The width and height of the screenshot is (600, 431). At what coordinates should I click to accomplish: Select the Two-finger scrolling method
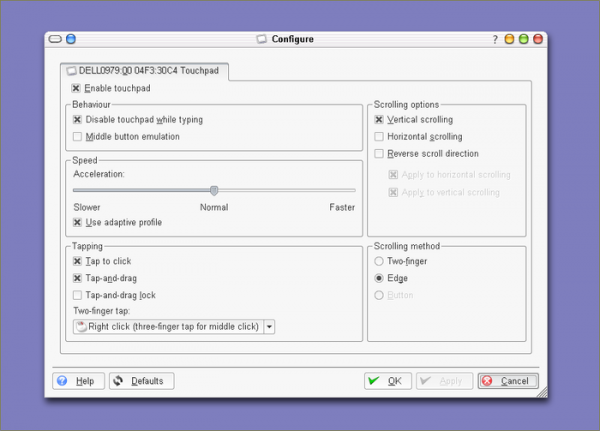(x=378, y=260)
